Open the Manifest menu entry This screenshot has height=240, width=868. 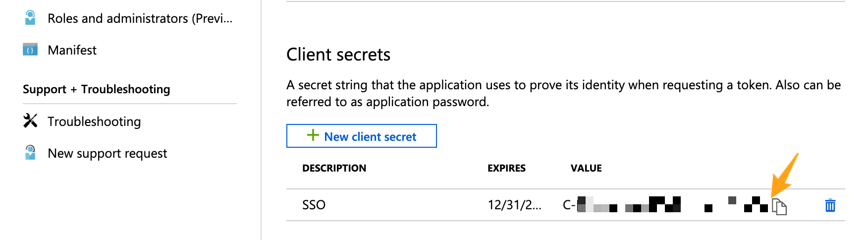[x=72, y=50]
